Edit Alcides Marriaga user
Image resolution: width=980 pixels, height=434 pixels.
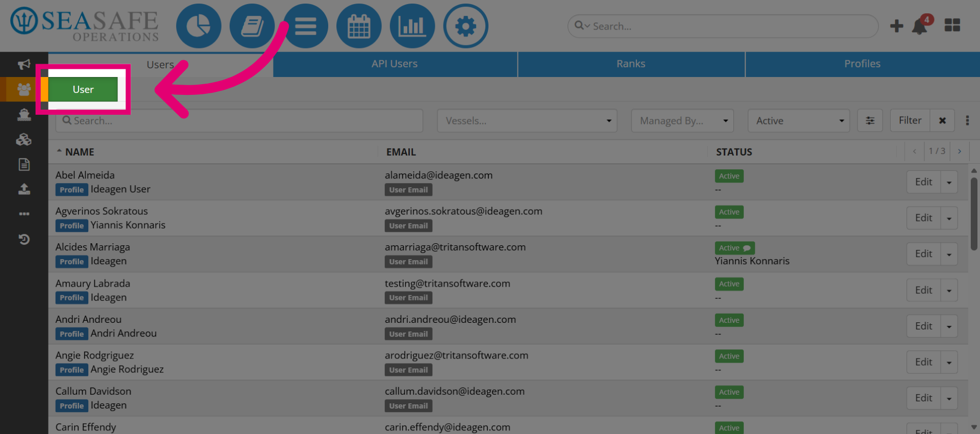[923, 254]
